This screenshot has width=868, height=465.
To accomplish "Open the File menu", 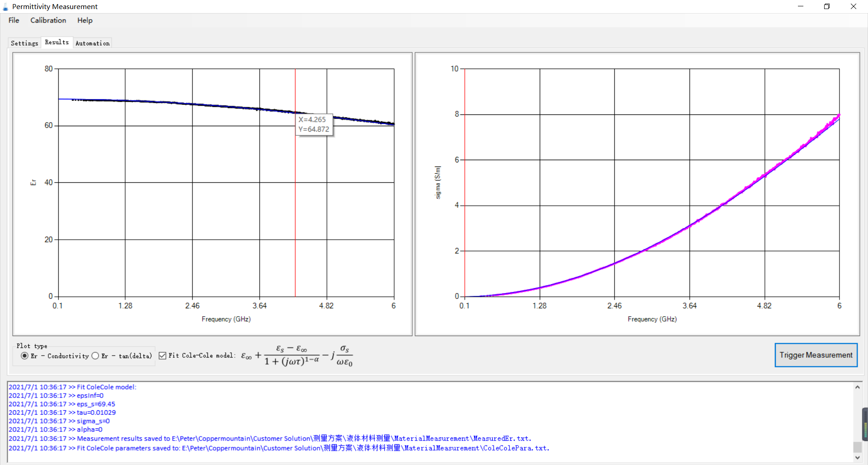I will point(14,20).
